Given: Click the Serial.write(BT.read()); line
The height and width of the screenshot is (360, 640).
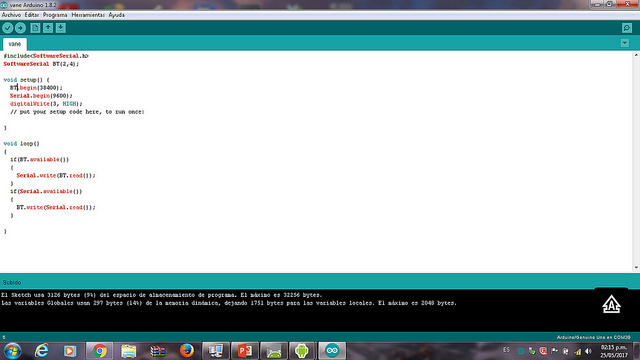Looking at the screenshot, I should 56,176.
